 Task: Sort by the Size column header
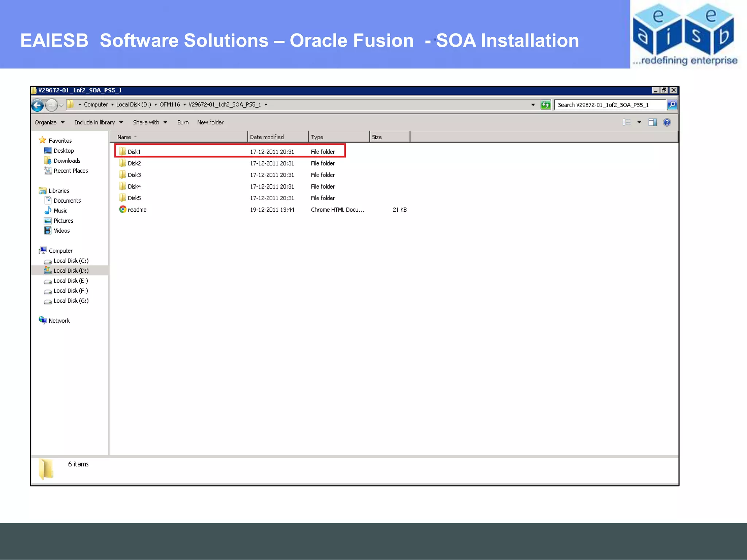pos(390,137)
